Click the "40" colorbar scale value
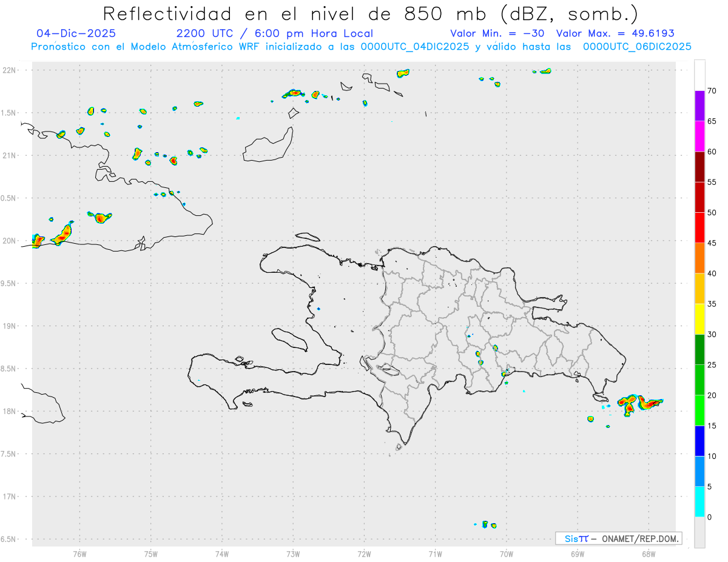The height and width of the screenshot is (562, 728). pyautogui.click(x=712, y=273)
